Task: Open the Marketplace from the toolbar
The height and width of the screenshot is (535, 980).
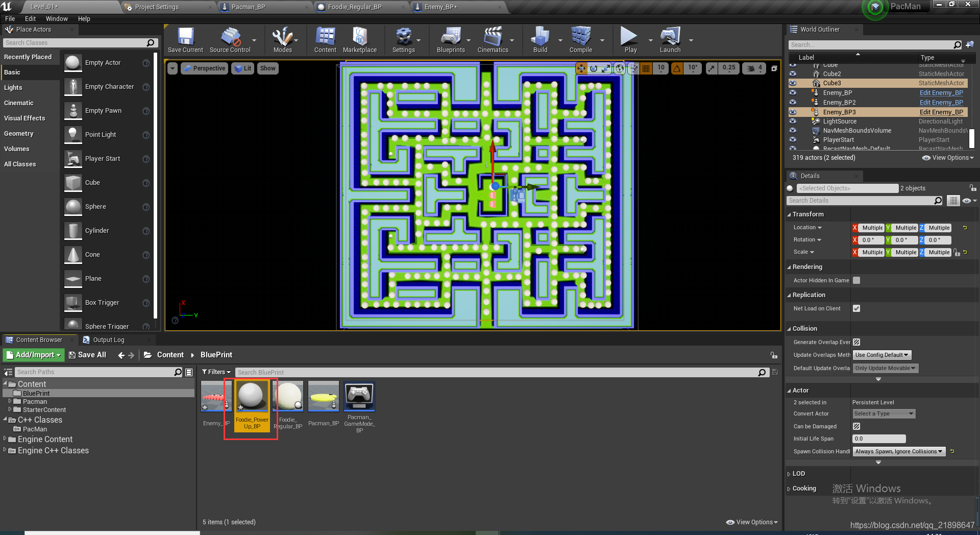Action: point(360,40)
